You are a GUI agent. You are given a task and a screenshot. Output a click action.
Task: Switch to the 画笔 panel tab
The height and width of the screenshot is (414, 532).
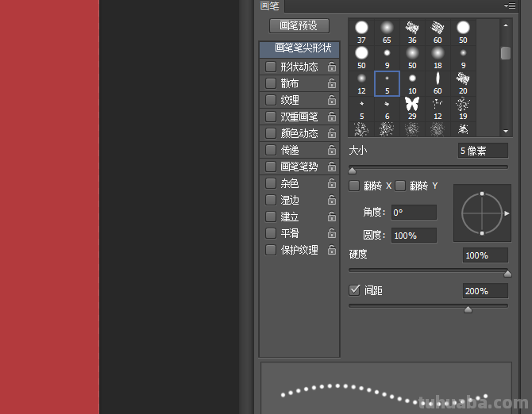[270, 6]
